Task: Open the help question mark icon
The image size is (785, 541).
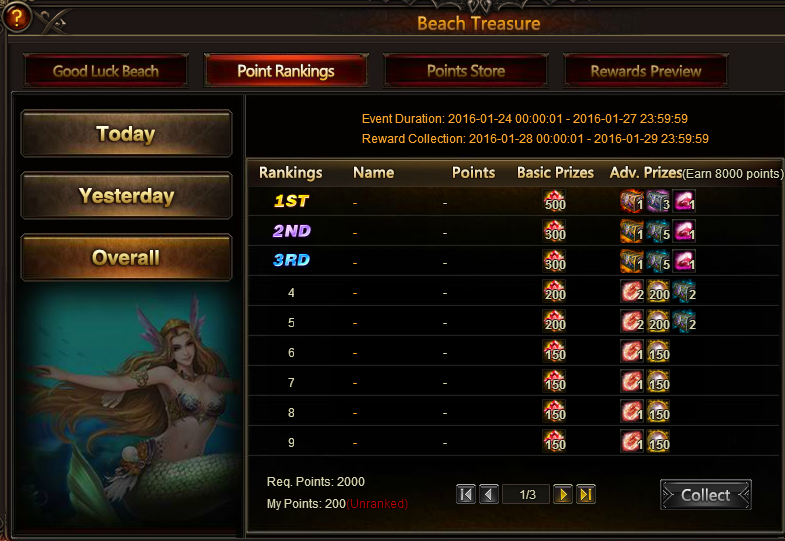Action: point(16,18)
